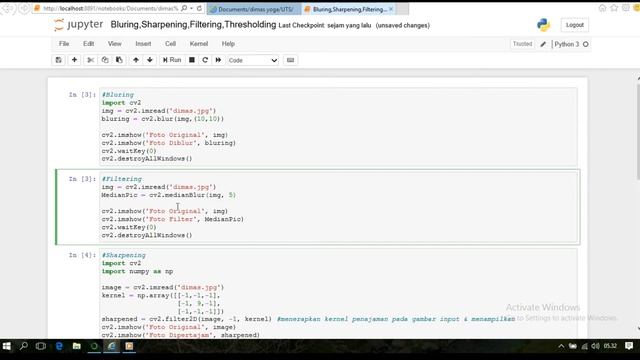Open browser home icon
The image size is (640, 360).
tap(602, 8)
